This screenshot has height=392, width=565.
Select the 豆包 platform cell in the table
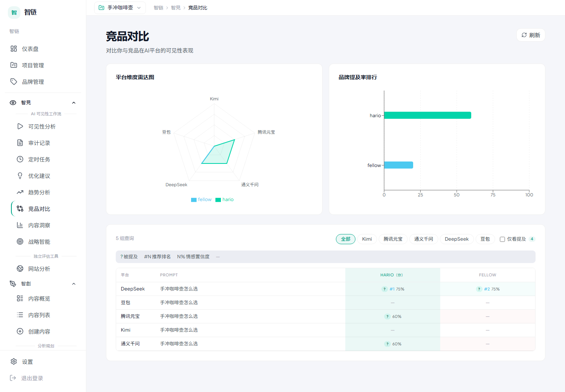point(126,303)
